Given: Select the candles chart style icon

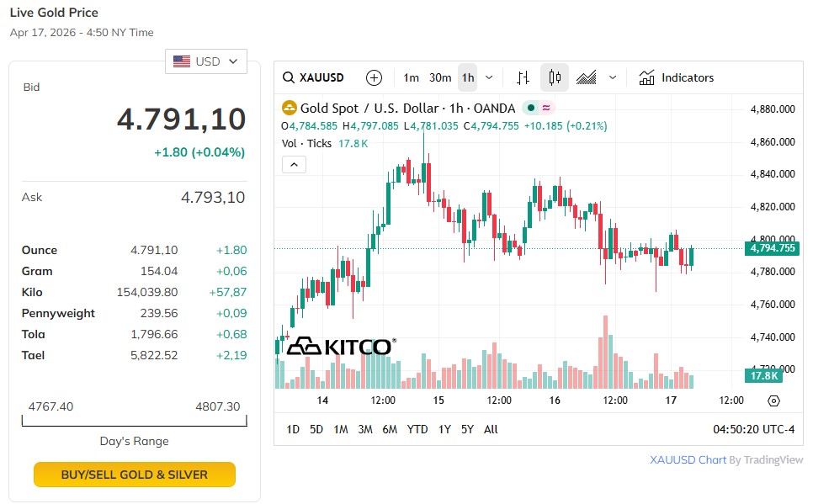Looking at the screenshot, I should pos(555,77).
